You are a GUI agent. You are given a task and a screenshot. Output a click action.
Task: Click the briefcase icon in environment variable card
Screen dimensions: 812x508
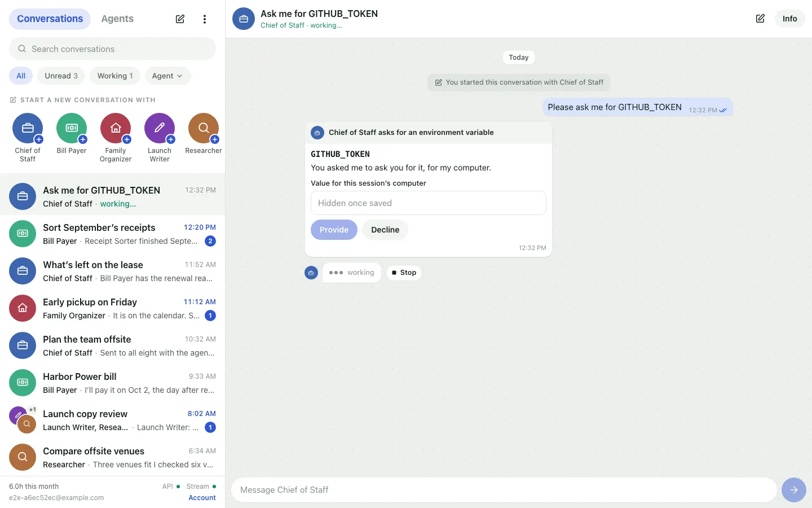(317, 133)
